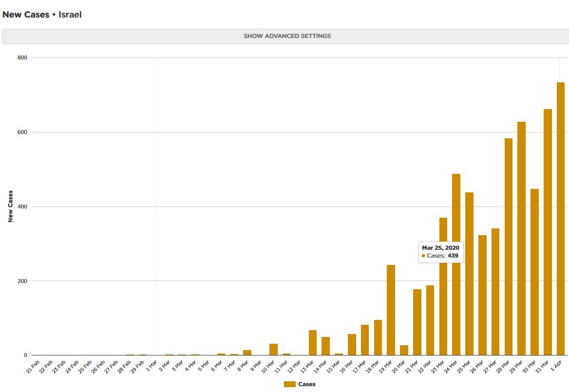
Task: Expand SHOW ADVANCED SETTINGS panel
Action: (286, 36)
